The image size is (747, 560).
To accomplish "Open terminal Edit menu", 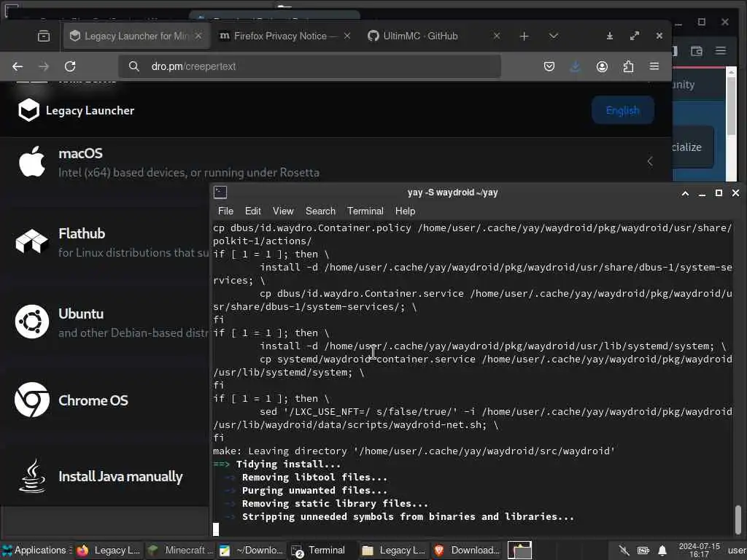I will point(253,211).
